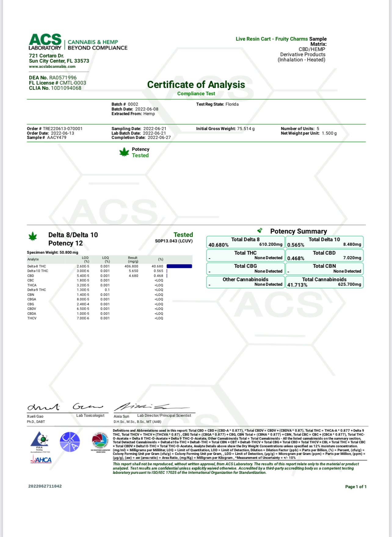
Task: Click the 721 Cortaro Dr. address line
Action: pos(46,56)
